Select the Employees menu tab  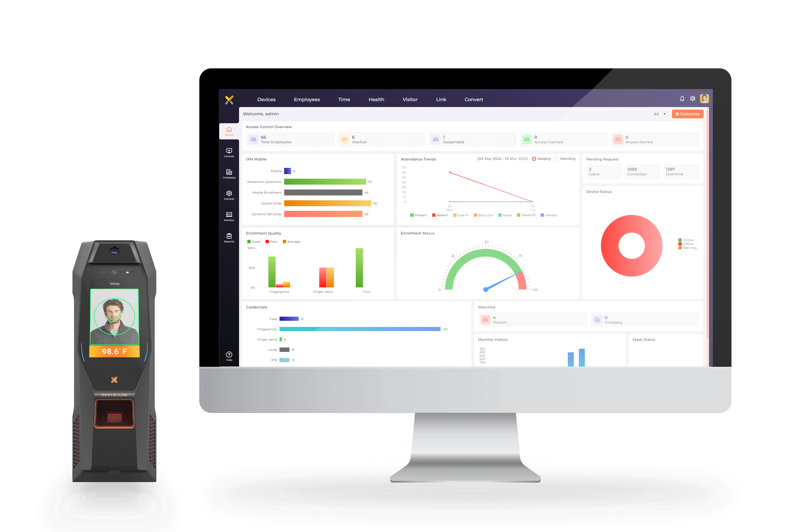pyautogui.click(x=306, y=99)
